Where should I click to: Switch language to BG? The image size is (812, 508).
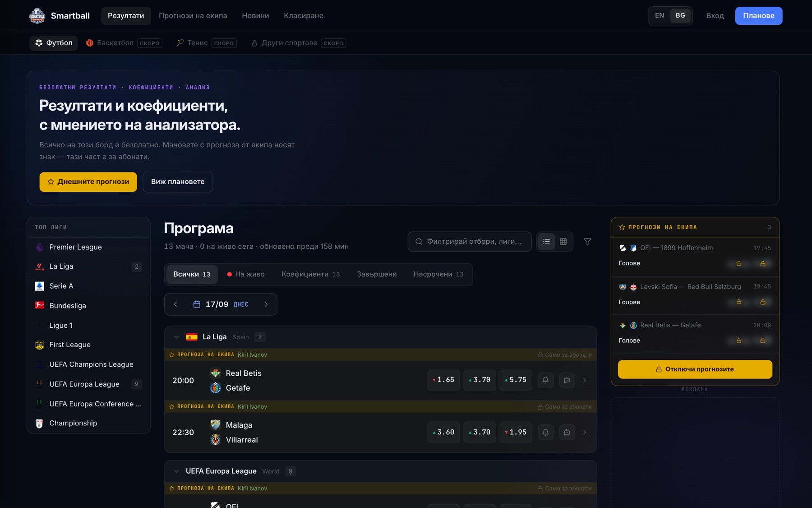click(680, 15)
